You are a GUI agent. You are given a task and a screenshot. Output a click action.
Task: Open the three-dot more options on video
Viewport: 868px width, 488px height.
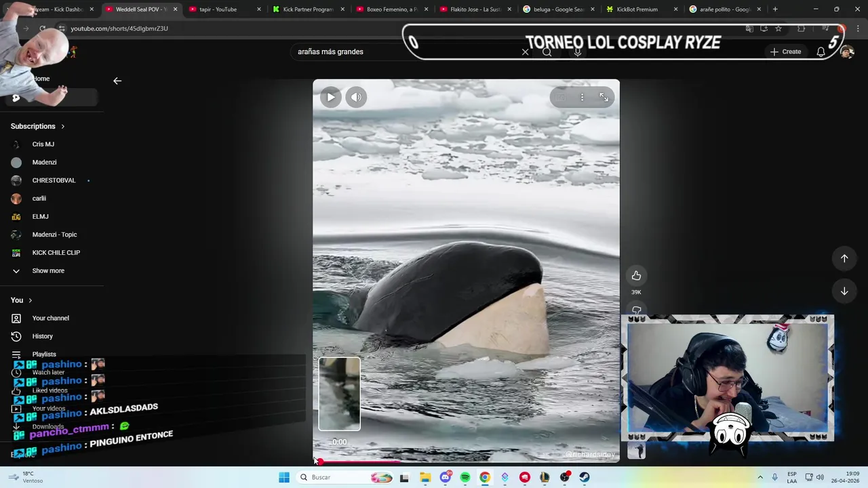tap(582, 97)
